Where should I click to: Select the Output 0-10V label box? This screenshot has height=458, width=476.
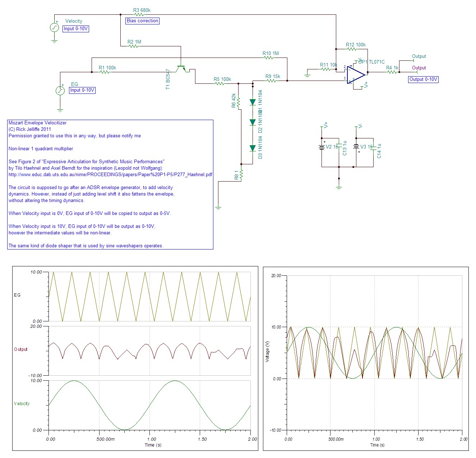tap(423, 79)
